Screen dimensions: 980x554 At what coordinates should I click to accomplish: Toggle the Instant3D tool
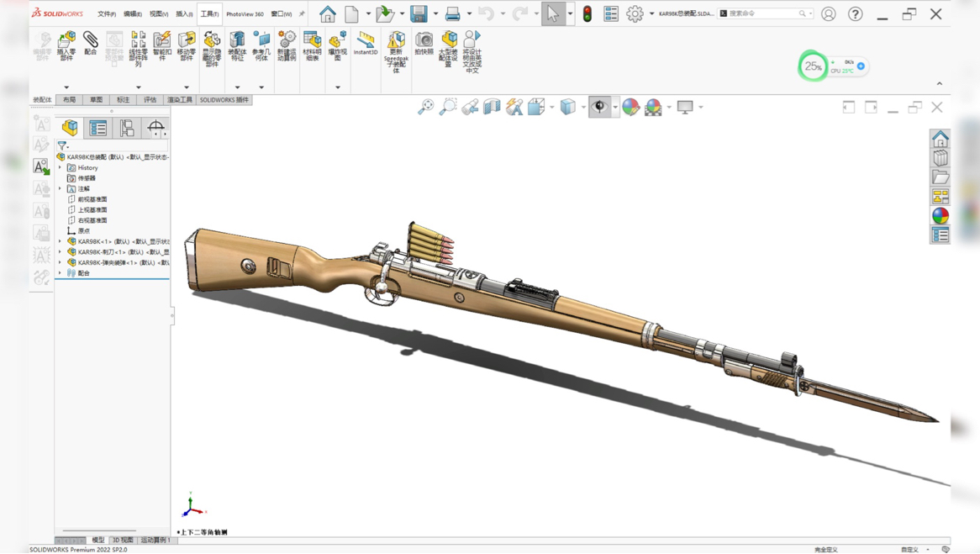pos(366,44)
